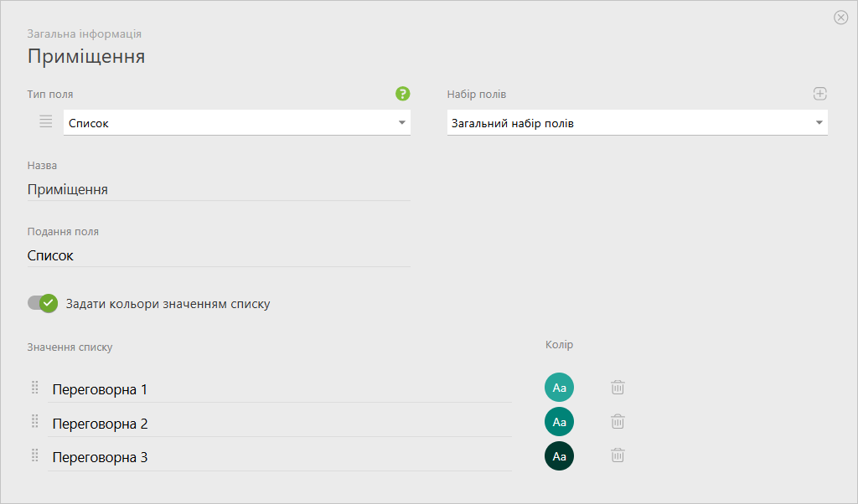858x504 pixels.
Task: Edit the Переговорна 2 list value text
Action: coord(280,424)
